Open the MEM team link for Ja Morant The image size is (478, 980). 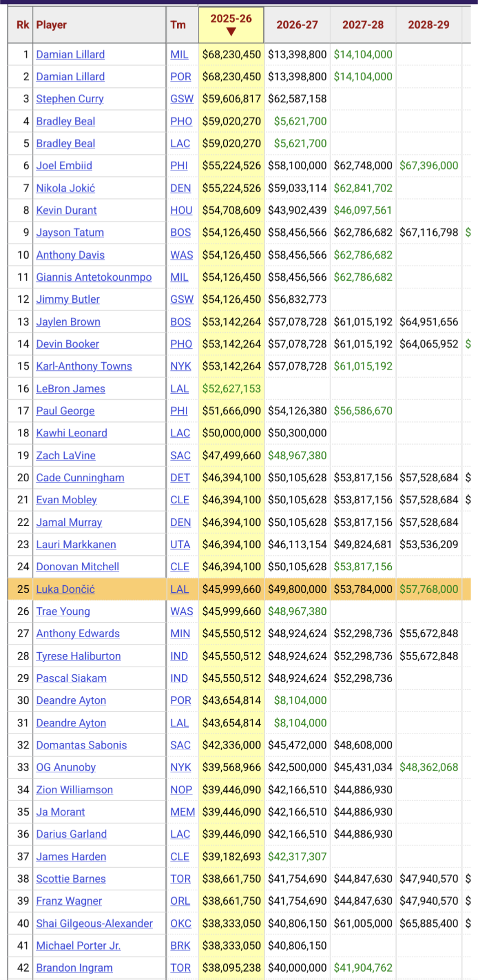pos(183,812)
